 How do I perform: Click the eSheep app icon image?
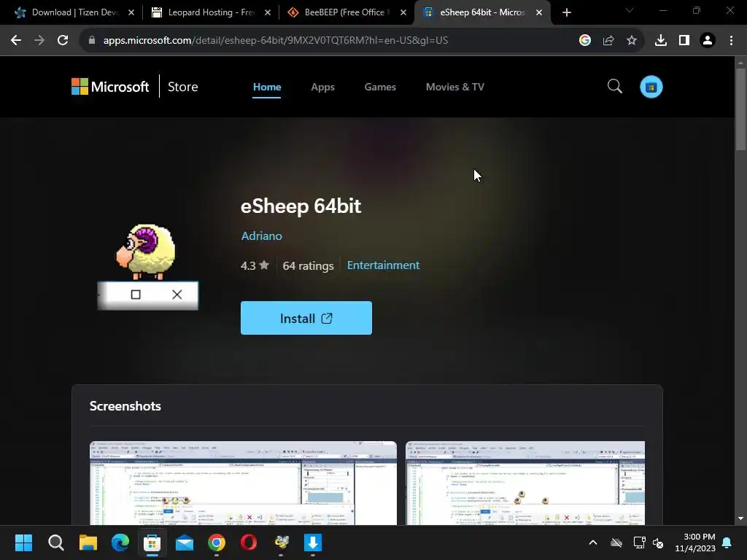coord(147,267)
